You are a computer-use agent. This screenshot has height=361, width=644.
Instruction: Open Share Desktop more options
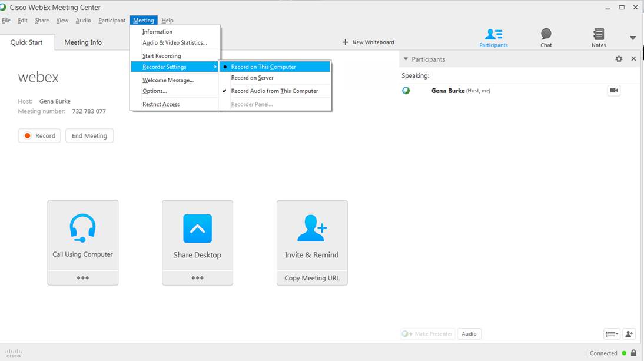[x=197, y=277]
